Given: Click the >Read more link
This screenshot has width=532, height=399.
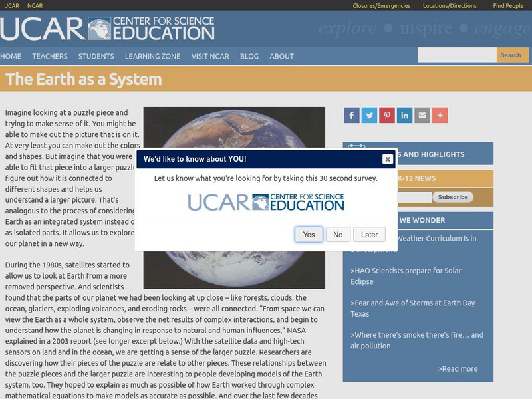Looking at the screenshot, I should tap(458, 369).
